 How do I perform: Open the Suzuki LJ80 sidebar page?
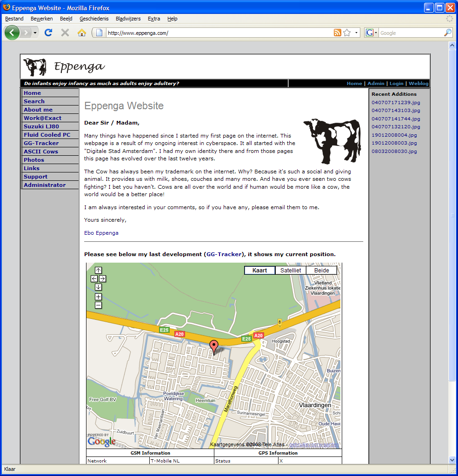click(x=41, y=126)
